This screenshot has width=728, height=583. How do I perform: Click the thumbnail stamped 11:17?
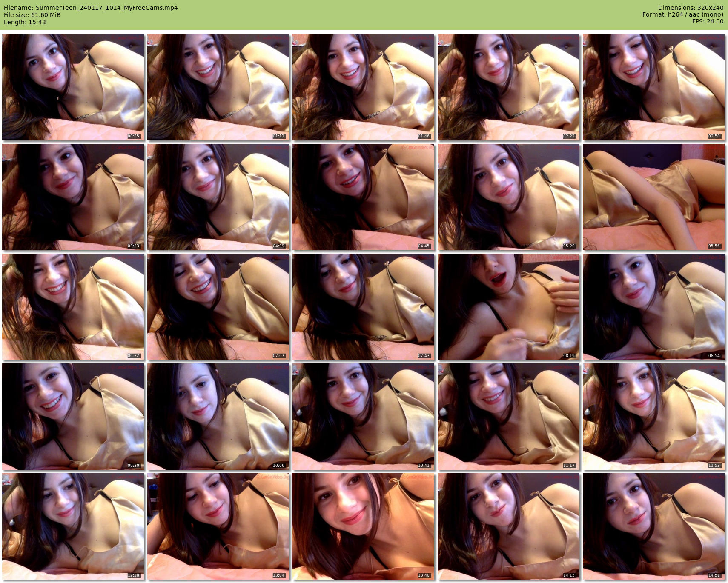(509, 417)
